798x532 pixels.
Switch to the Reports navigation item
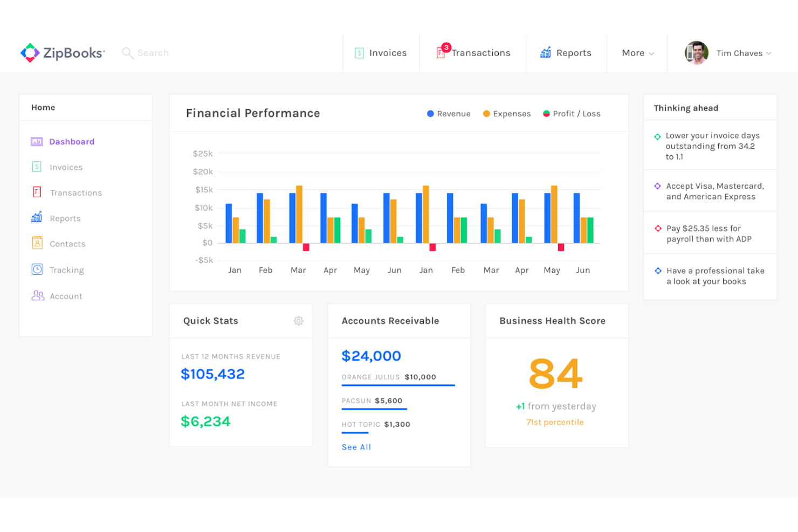pos(566,53)
